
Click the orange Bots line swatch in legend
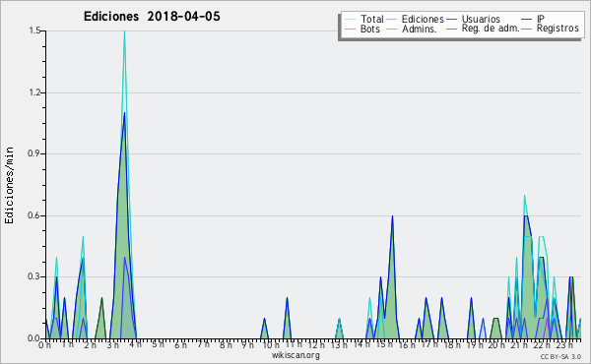pos(350,29)
